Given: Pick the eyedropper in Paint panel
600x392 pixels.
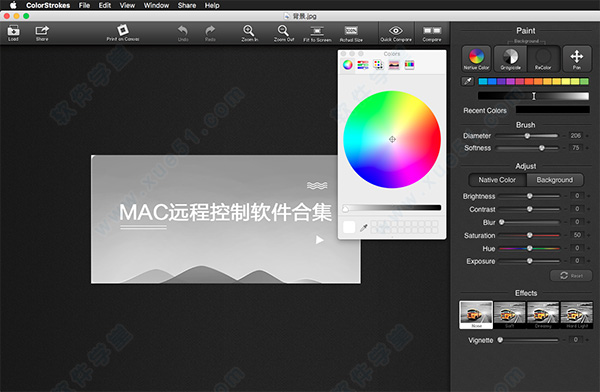Looking at the screenshot, I should 468,81.
